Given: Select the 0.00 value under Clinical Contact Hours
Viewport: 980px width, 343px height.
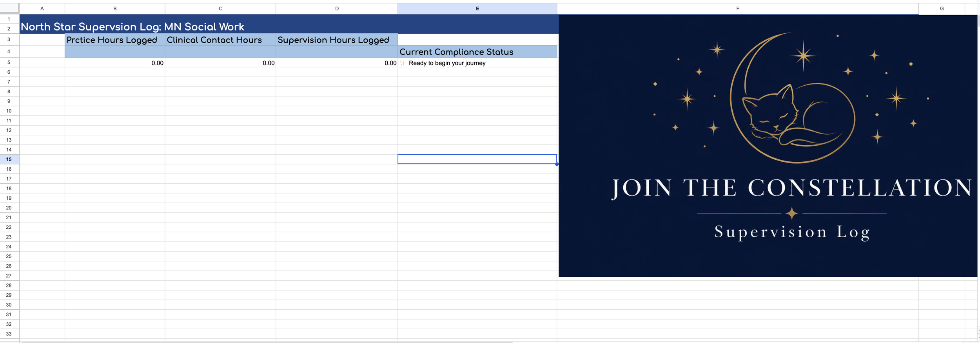Looking at the screenshot, I should point(221,63).
